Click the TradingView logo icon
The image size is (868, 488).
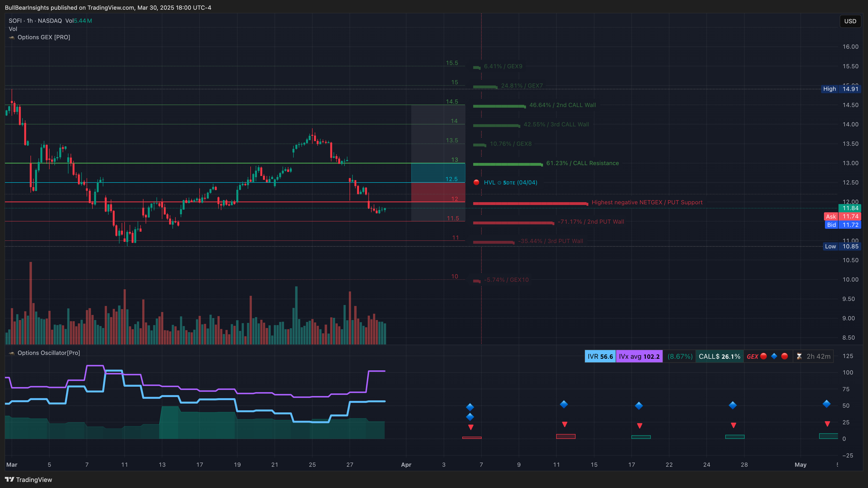point(9,480)
